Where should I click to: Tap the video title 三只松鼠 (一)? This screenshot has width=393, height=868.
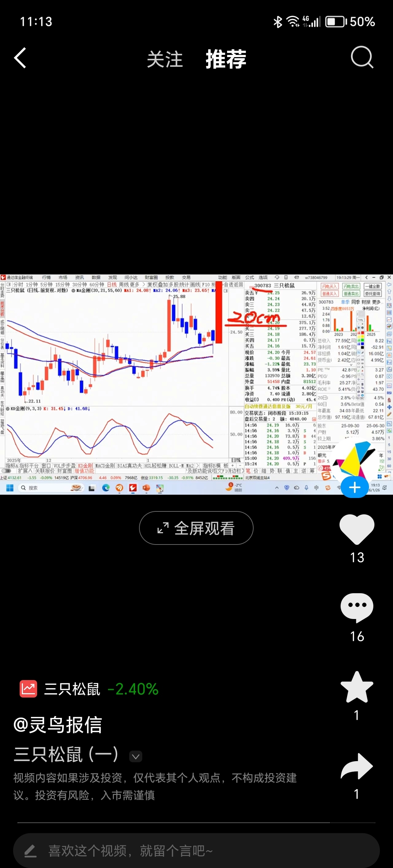(x=66, y=754)
